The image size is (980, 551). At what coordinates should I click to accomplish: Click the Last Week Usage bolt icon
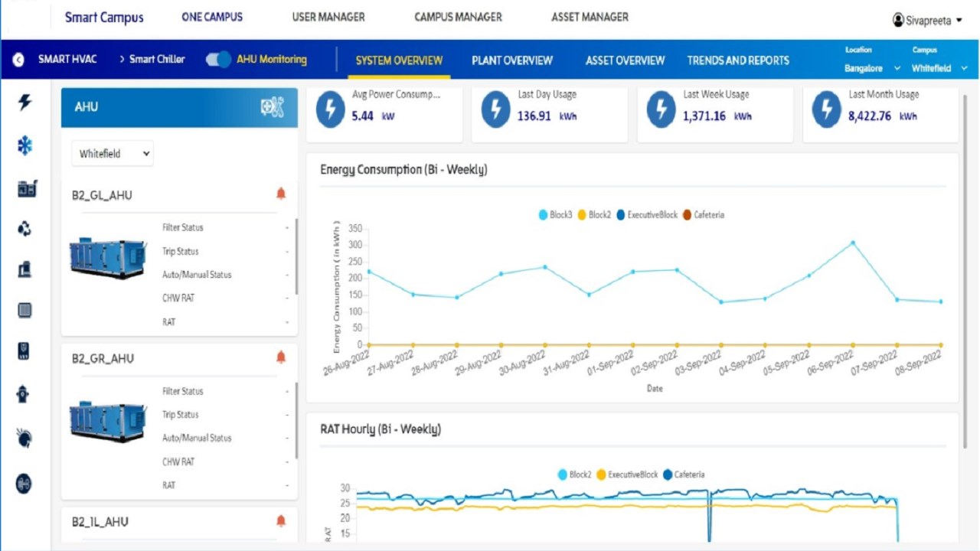661,109
